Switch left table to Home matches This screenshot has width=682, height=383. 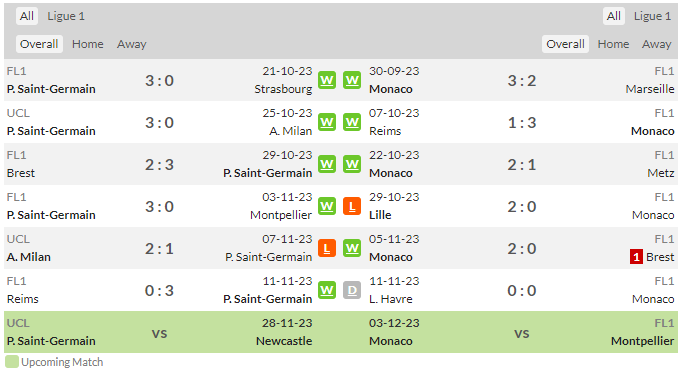88,44
